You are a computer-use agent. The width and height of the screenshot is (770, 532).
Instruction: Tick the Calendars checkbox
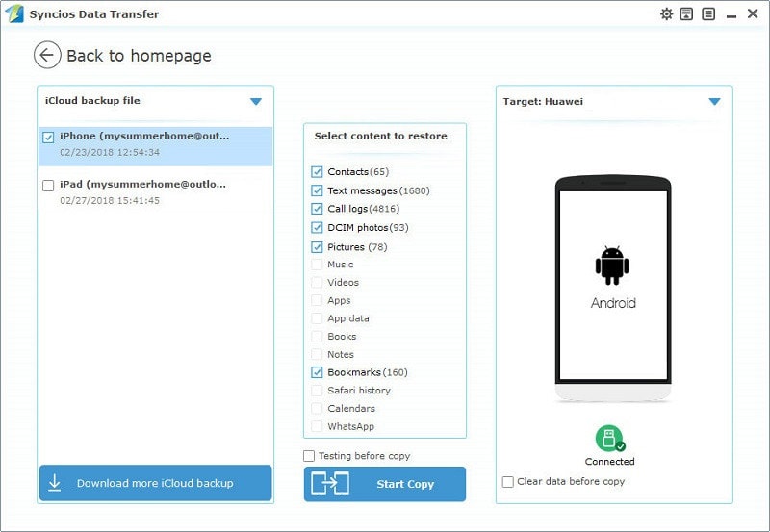pyautogui.click(x=317, y=408)
